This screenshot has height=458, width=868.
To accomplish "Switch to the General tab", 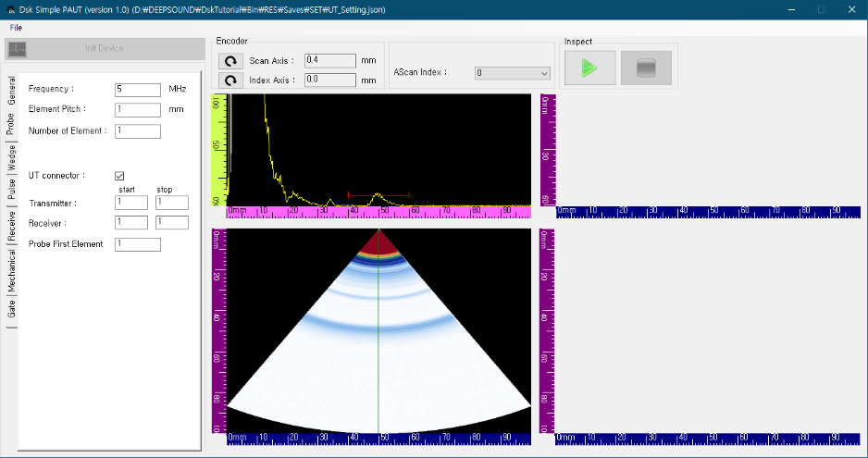I will point(11,91).
